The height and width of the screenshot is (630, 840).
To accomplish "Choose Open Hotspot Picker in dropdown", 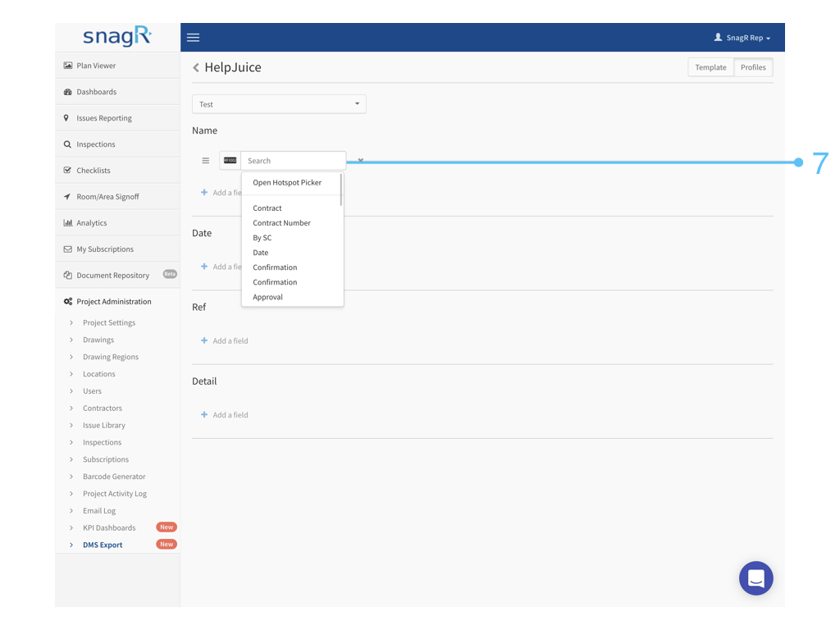I will (287, 183).
